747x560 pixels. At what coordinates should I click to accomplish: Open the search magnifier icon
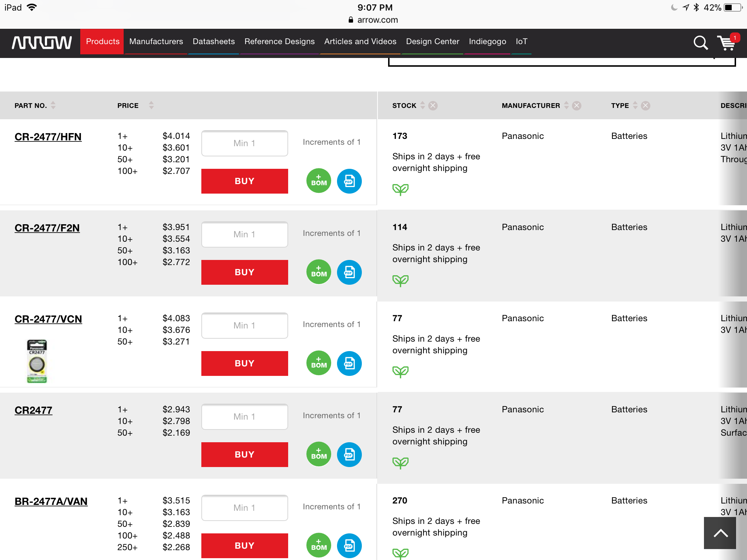click(x=700, y=43)
